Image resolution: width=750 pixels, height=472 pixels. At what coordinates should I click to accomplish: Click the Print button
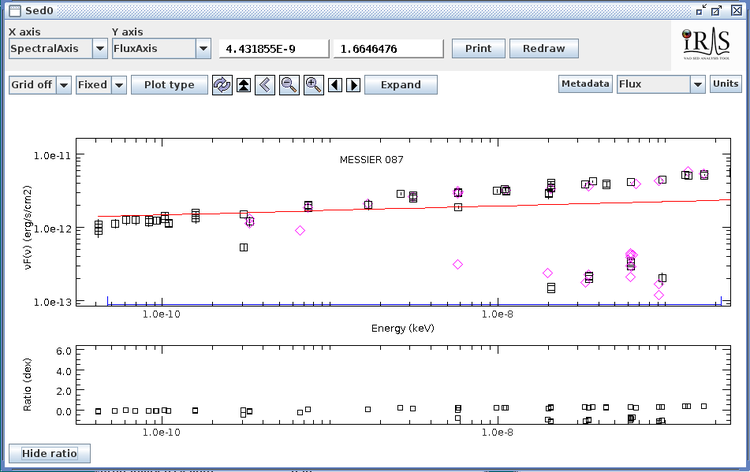click(x=478, y=48)
